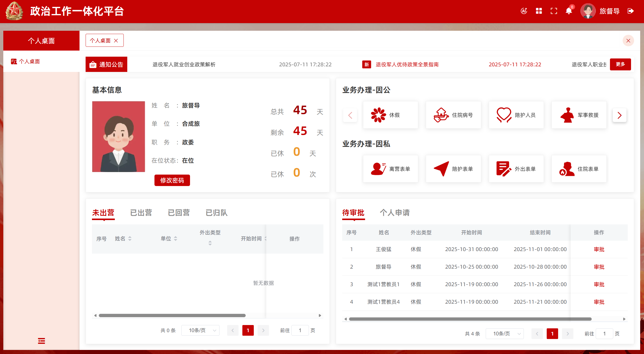Click 审批 link for 王俊猛's row
Image resolution: width=644 pixels, height=354 pixels.
(x=599, y=249)
